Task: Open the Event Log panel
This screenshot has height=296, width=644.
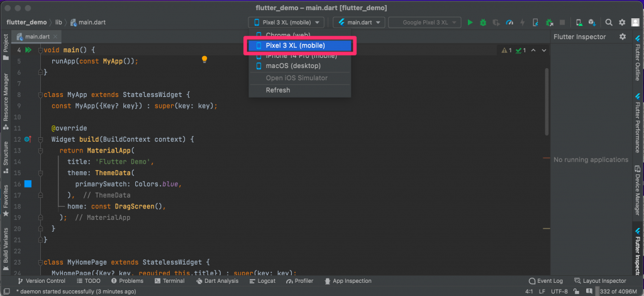Action: 546,281
